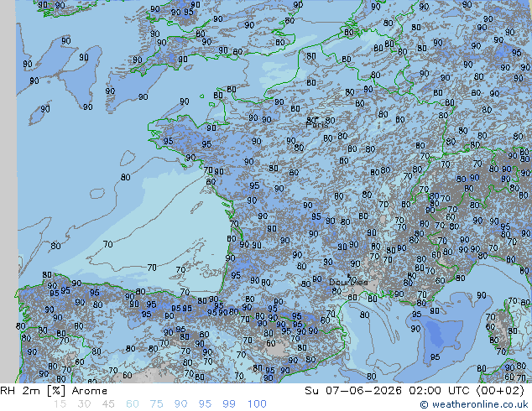Click the weatheronline.co.uk copyright text
The image size is (532, 411).
click(x=474, y=404)
